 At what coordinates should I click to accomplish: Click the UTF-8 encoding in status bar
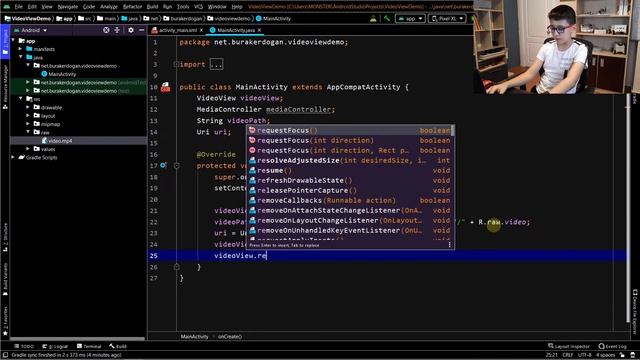click(584, 355)
